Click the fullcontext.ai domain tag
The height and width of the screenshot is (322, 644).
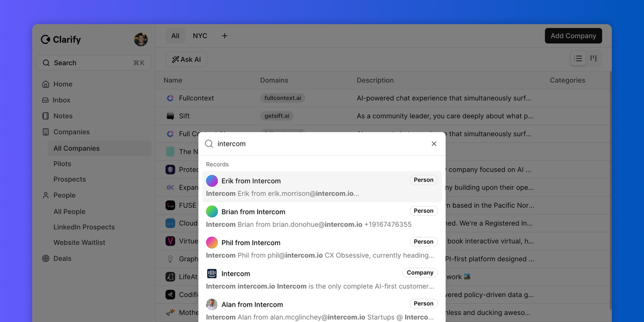(283, 98)
